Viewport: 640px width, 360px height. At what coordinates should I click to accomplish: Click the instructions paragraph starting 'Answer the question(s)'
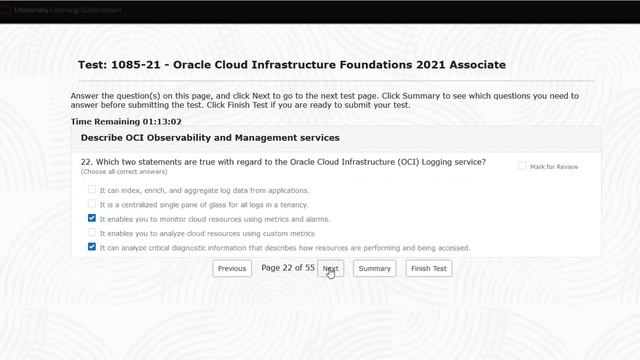(324, 100)
